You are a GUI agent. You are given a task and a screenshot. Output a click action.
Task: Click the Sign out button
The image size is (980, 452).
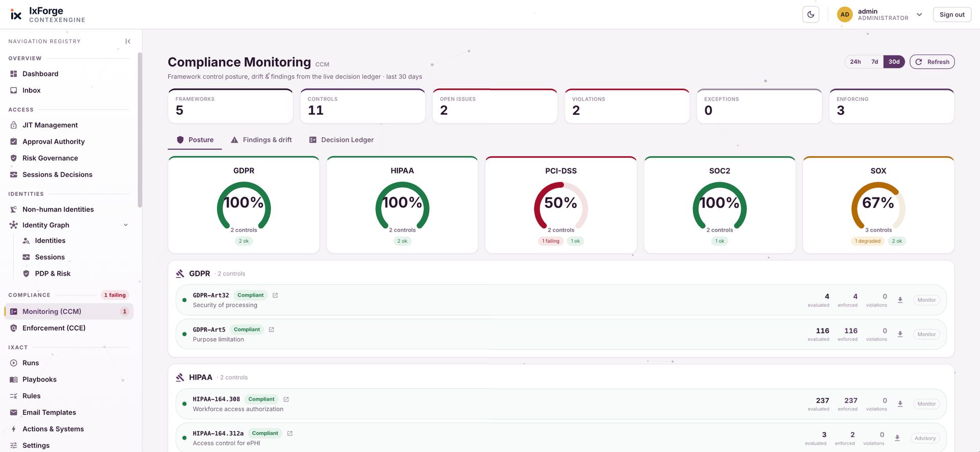952,15
